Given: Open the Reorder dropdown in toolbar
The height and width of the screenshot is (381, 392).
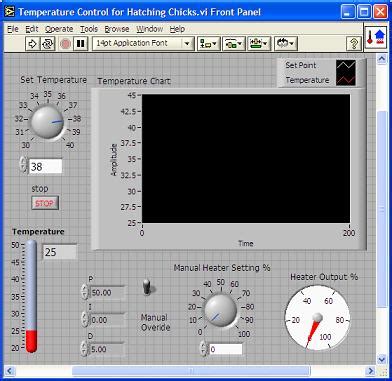Looking at the screenshot, I should [286, 44].
